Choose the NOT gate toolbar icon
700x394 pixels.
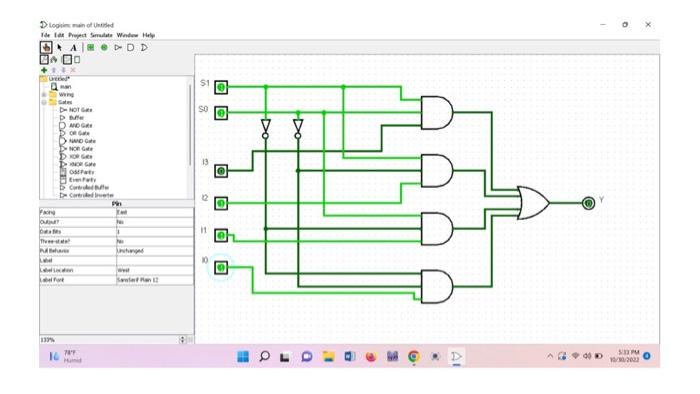118,47
